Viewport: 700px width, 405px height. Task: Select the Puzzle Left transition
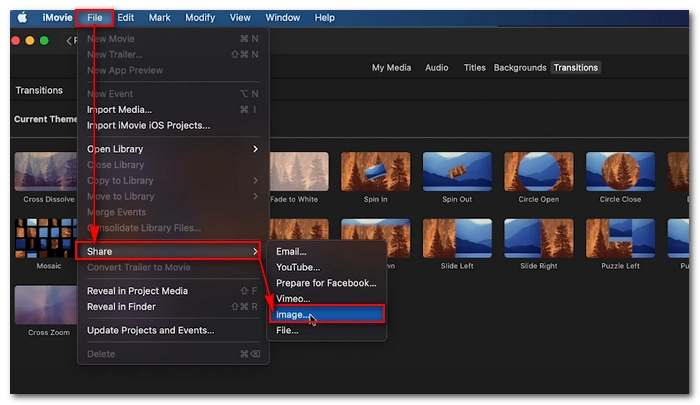tap(621, 238)
